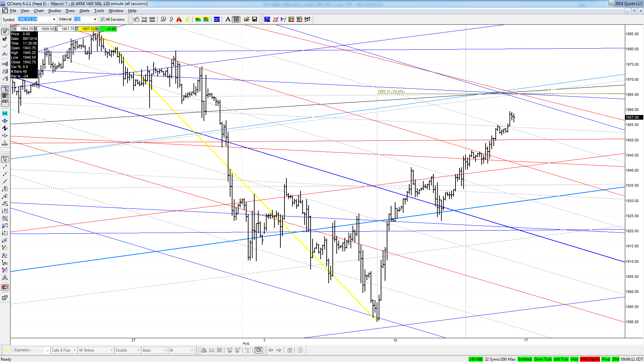The image size is (644, 362).
Task: Open the T+S time and sales icon
Action: pos(144,19)
